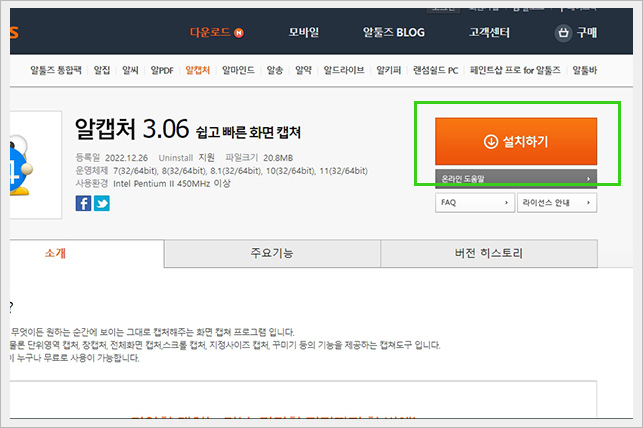The image size is (643, 428).
Task: Open the 온라인 도움말 link
Action: (x=516, y=179)
